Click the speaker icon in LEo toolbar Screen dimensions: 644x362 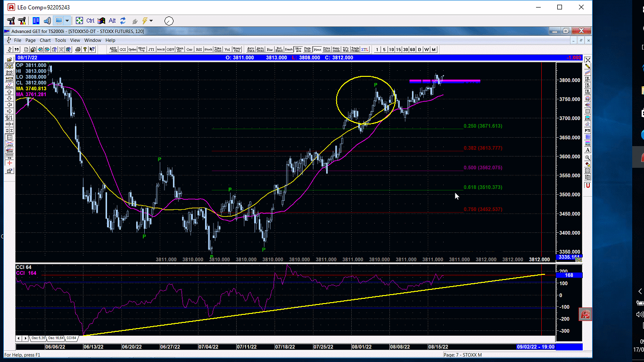(x=47, y=21)
